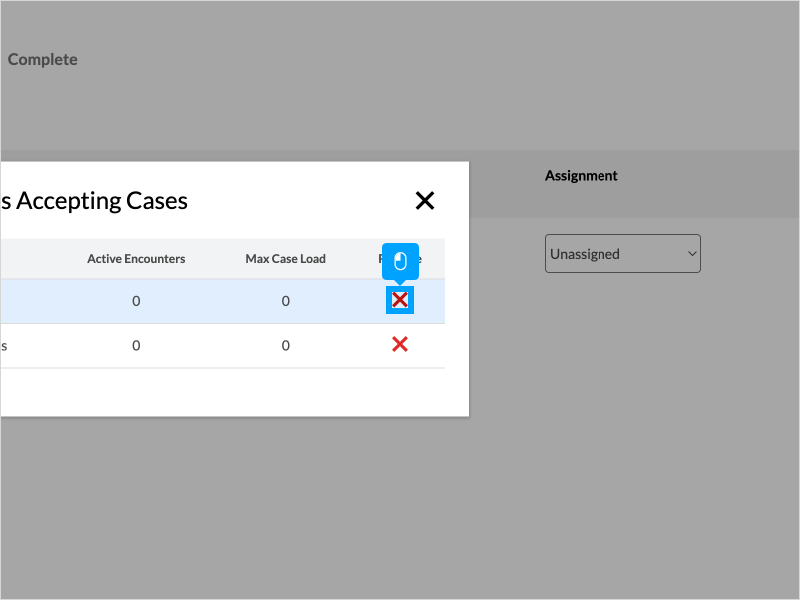Select the highlighted first row name cell
Viewport: 800px width, 600px height.
[20, 301]
